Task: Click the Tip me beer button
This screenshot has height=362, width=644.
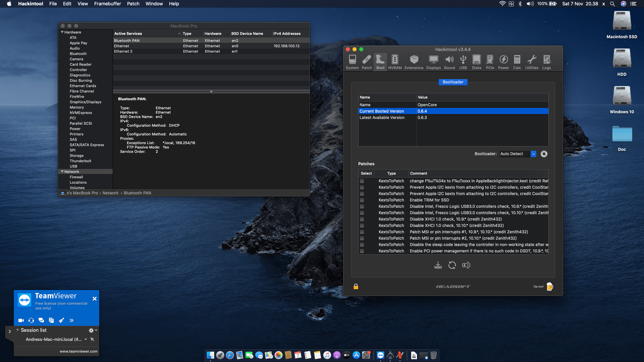Action: pos(549,287)
